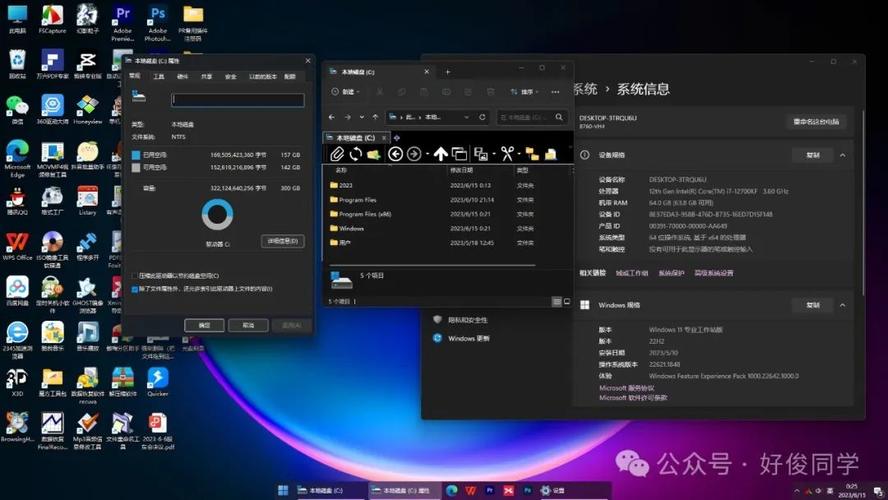The width and height of the screenshot is (888, 500).
Task: Show hidden tray icons chevron on the taskbar
Action: click(x=797, y=491)
